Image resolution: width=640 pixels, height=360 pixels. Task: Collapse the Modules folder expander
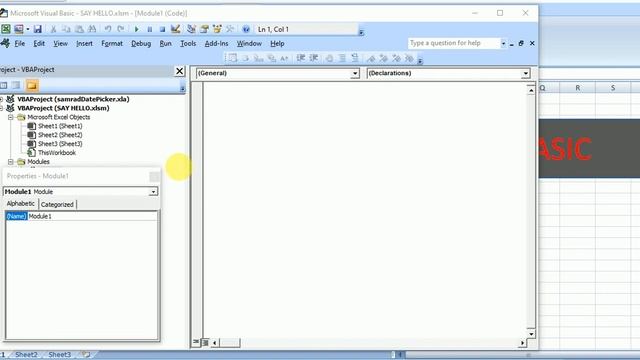pos(11,162)
